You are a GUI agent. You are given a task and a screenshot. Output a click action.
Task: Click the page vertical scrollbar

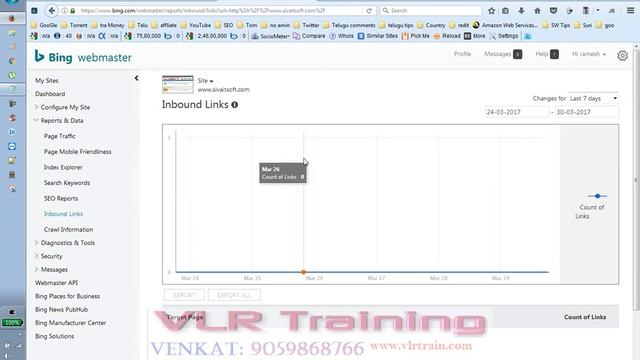[636, 180]
